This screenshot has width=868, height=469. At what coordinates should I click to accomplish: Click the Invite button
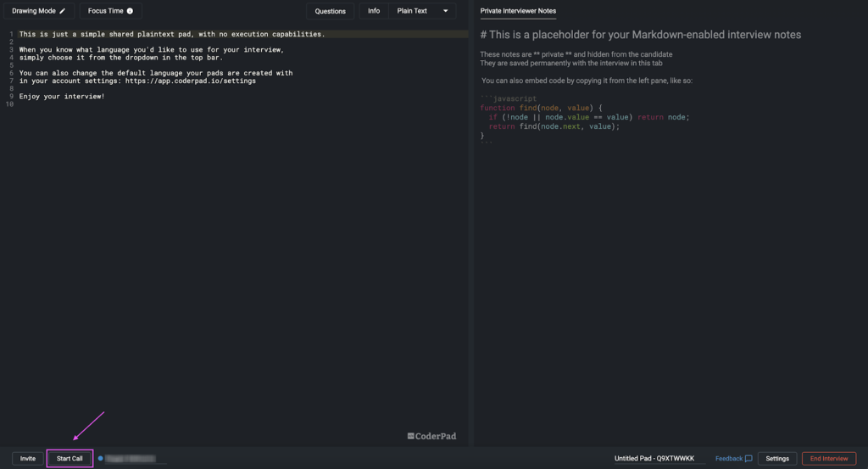pyautogui.click(x=28, y=459)
